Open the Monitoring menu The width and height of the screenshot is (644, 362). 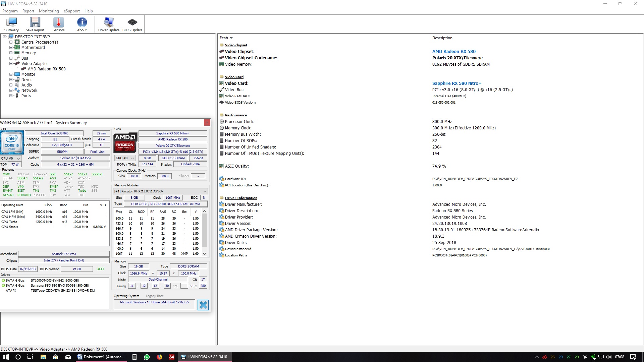click(x=49, y=11)
